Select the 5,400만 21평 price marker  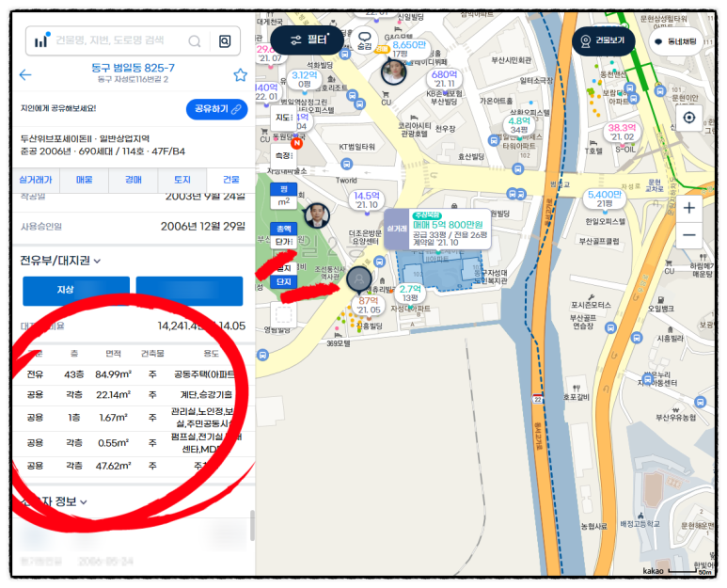point(605,199)
